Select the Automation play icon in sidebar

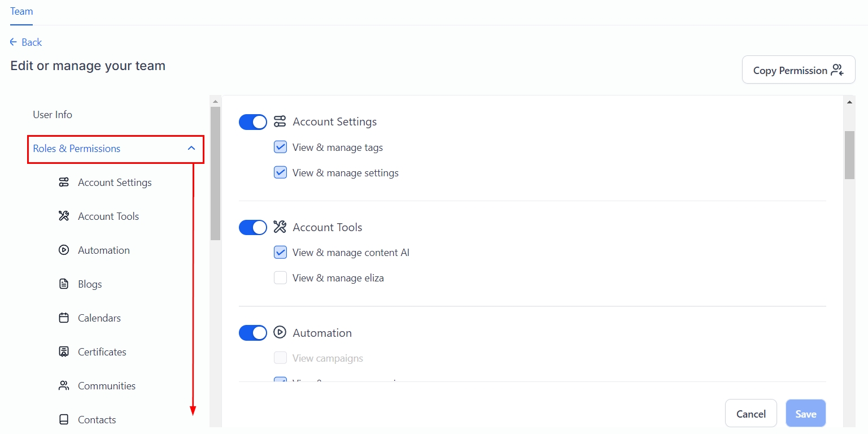click(x=64, y=250)
